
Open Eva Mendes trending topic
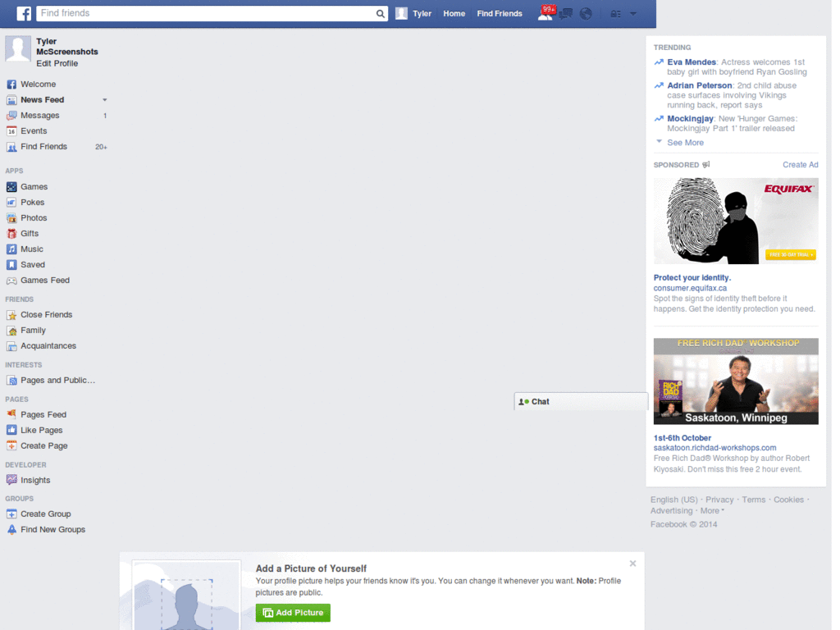[x=691, y=62]
